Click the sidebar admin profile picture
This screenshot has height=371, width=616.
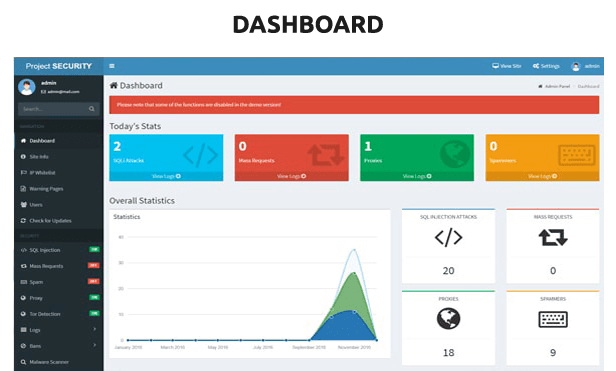pos(27,87)
